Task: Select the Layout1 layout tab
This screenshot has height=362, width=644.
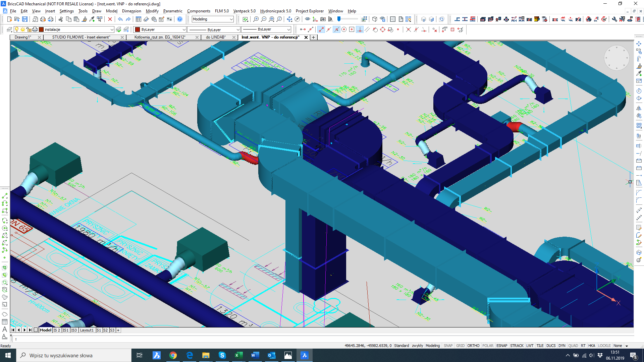Action: tap(87, 330)
